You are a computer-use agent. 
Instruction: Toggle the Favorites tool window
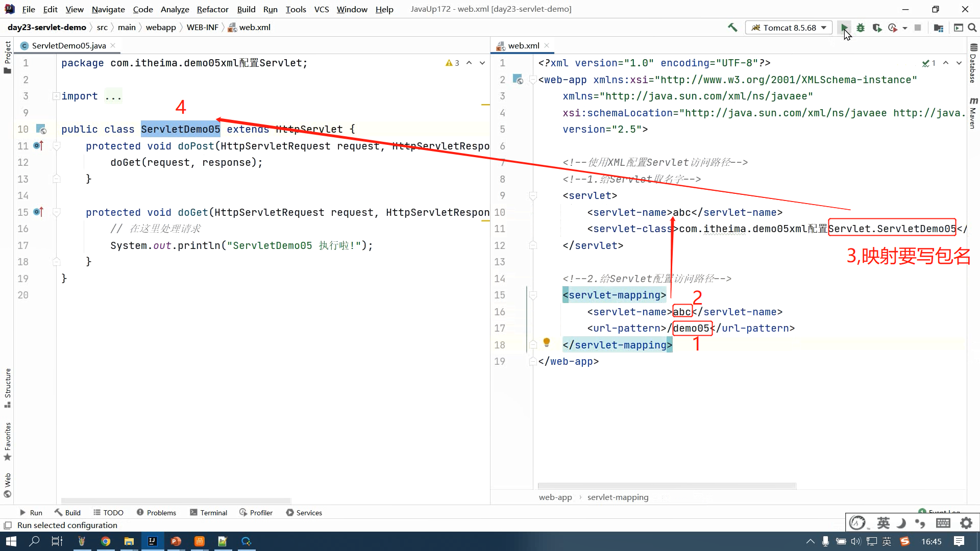(x=8, y=442)
